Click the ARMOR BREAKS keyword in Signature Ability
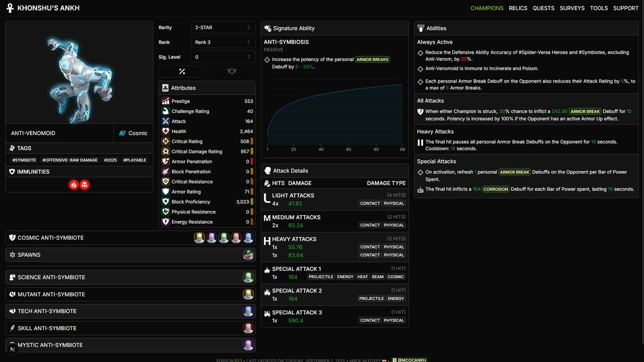 [x=372, y=60]
